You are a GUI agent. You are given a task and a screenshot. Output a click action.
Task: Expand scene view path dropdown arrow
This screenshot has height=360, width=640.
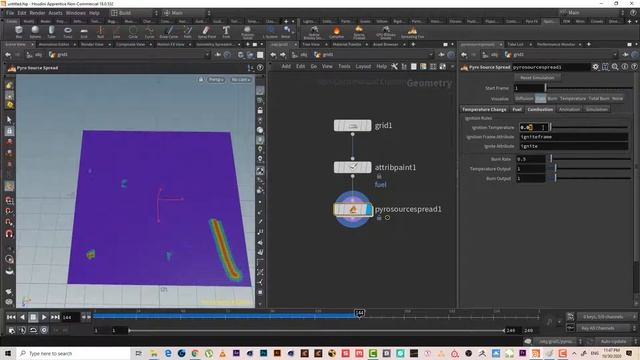pos(207,54)
